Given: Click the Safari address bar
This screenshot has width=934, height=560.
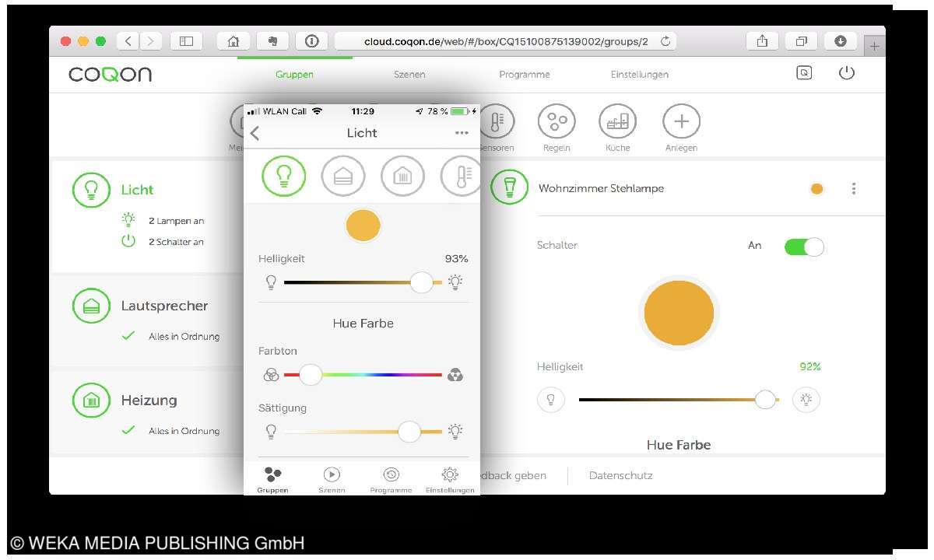Looking at the screenshot, I should pyautogui.click(x=506, y=41).
